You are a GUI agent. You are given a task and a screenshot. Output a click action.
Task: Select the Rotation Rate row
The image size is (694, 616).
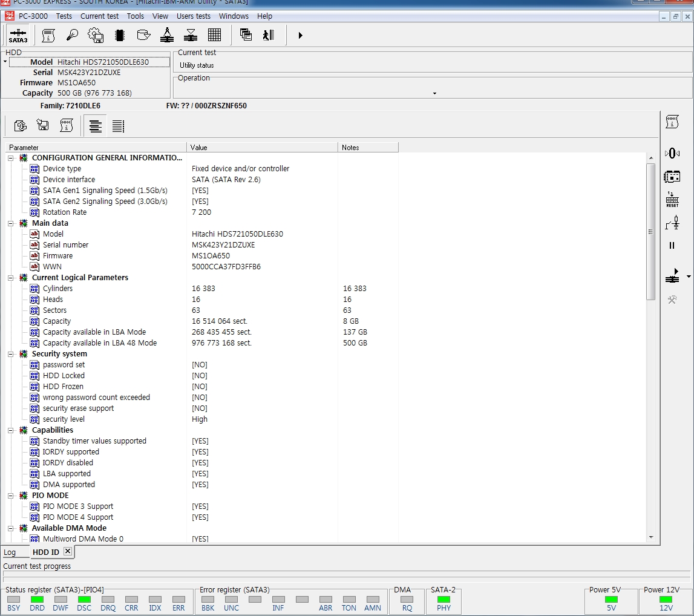[x=65, y=212]
